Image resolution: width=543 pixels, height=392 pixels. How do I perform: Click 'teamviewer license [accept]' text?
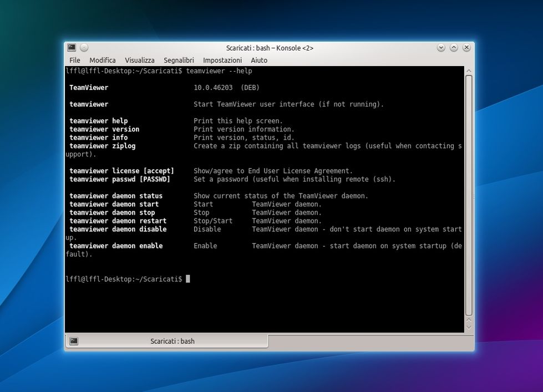(121, 171)
